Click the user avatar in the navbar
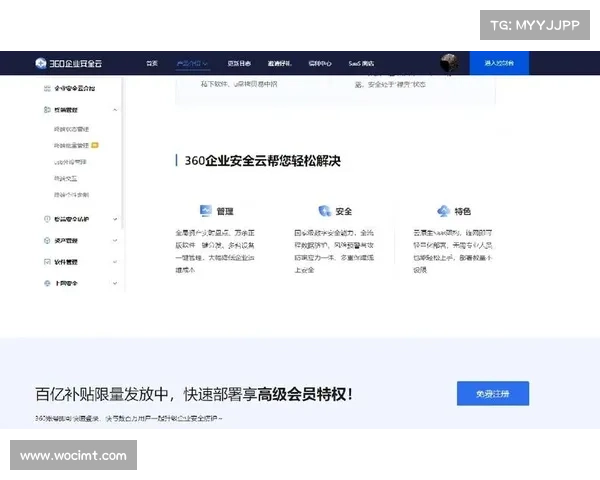Image resolution: width=600 pixels, height=480 pixels. [x=449, y=63]
